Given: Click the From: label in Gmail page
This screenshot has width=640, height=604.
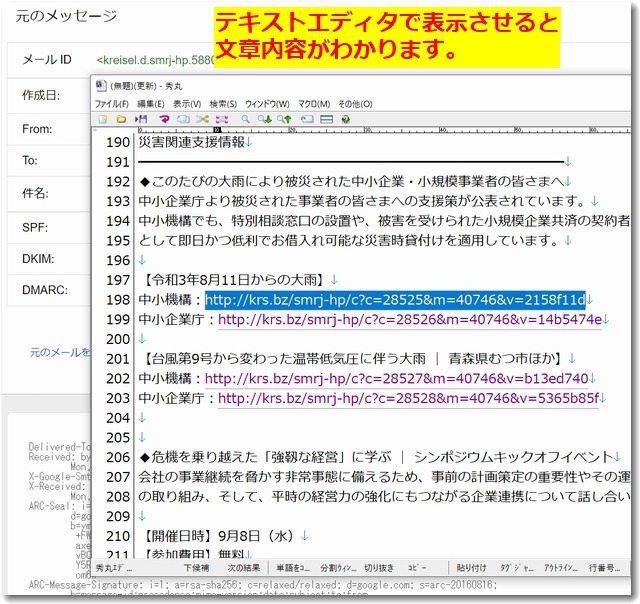Looking at the screenshot, I should [37, 129].
